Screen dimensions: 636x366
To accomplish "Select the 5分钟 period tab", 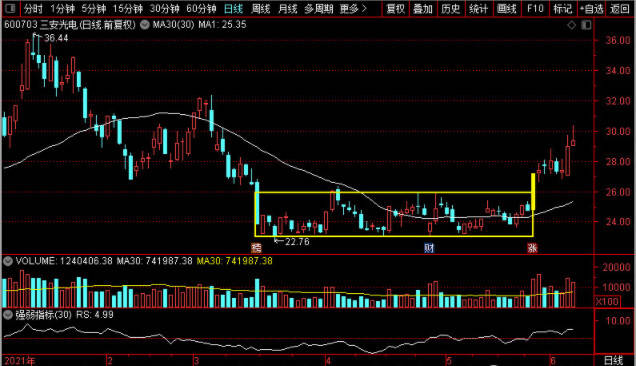I will (x=94, y=9).
